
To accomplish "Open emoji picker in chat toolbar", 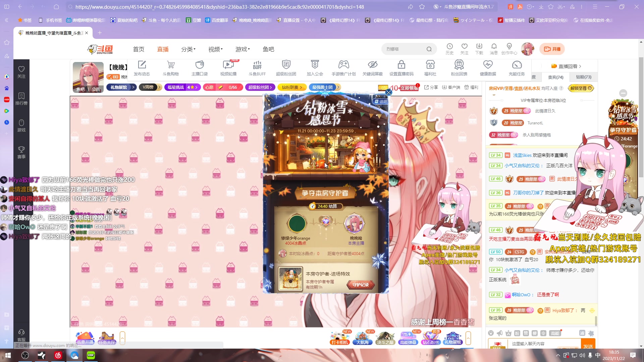I will click(x=491, y=333).
